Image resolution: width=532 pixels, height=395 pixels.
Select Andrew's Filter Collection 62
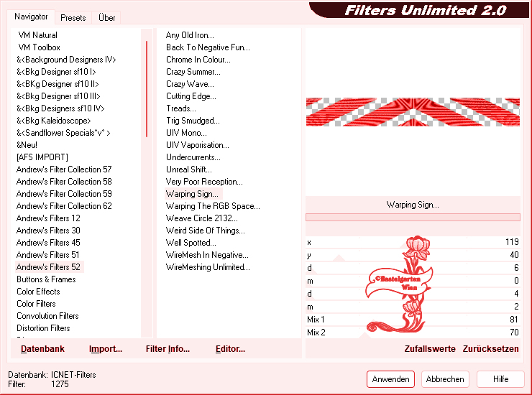(x=64, y=206)
